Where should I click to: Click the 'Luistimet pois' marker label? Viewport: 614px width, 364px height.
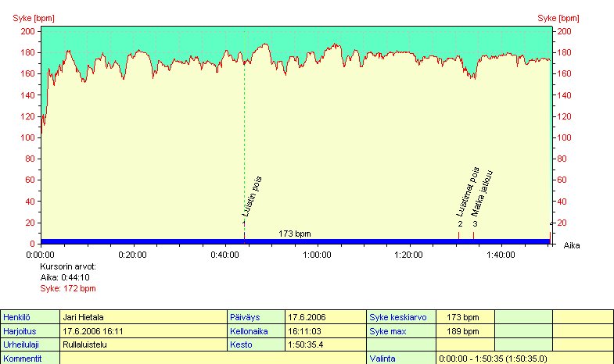pos(467,192)
